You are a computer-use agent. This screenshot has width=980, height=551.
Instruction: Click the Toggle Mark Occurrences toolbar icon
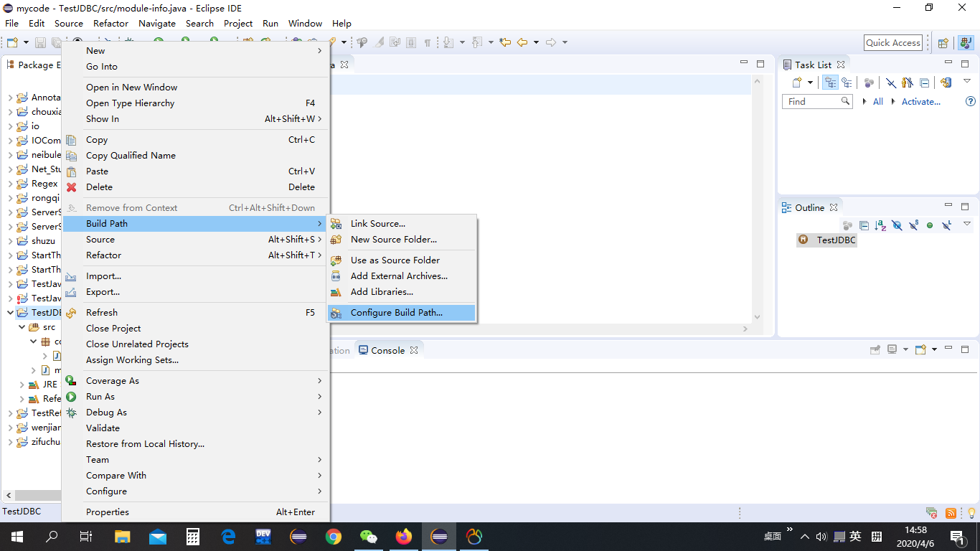(379, 42)
